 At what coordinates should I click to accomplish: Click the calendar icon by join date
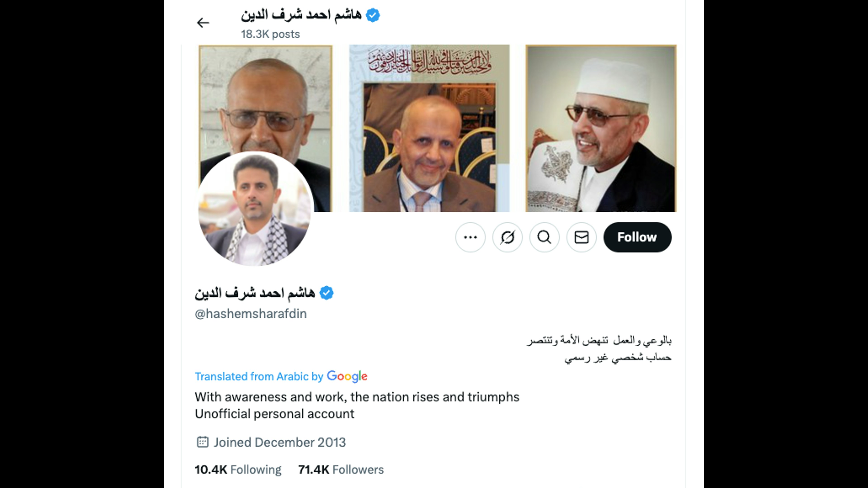click(203, 442)
